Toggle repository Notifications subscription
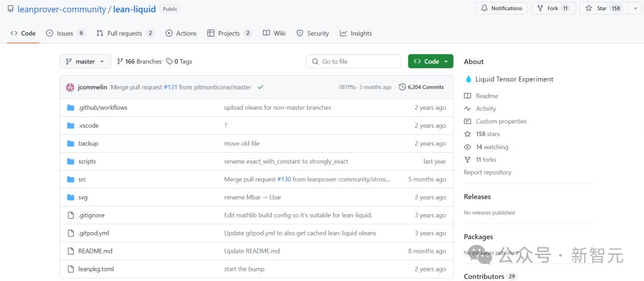 (x=501, y=8)
